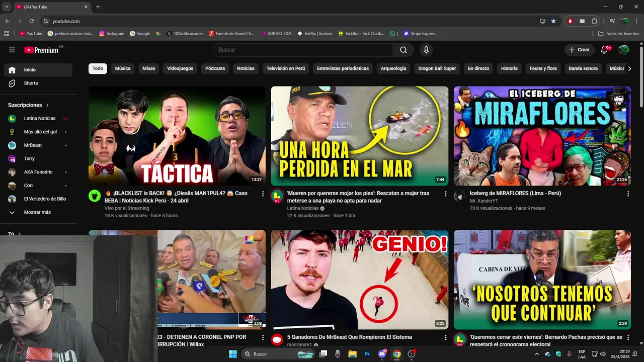Click the YouTube search input field
This screenshot has width=644, height=362.
(303, 50)
